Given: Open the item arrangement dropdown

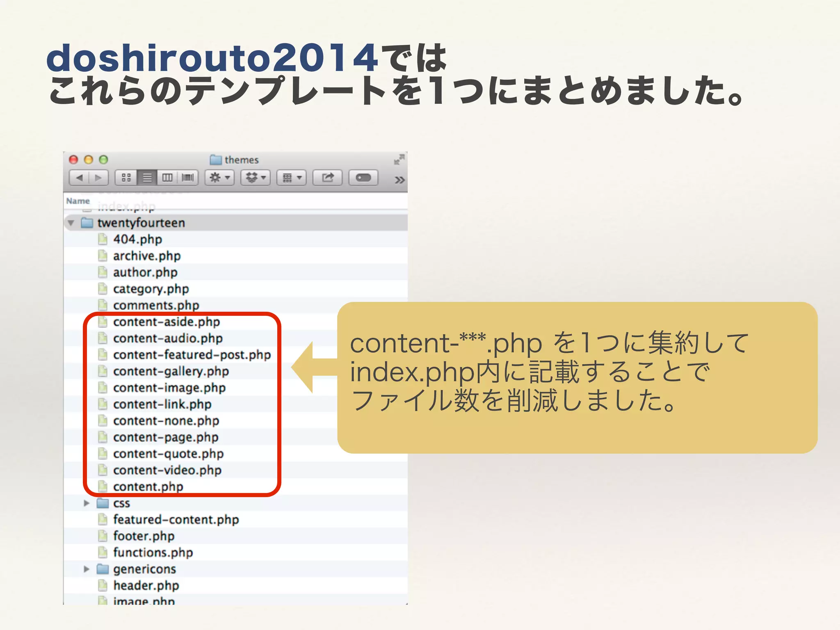Looking at the screenshot, I should [292, 178].
